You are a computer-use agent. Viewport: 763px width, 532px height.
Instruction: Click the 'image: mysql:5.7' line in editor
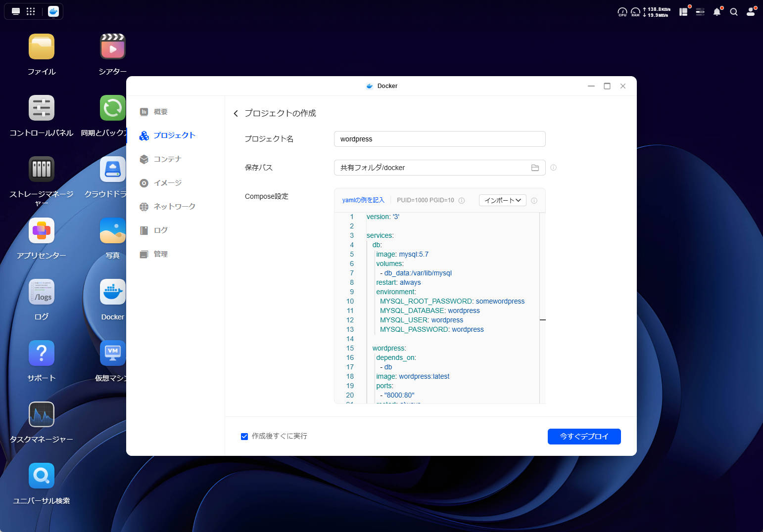(402, 255)
